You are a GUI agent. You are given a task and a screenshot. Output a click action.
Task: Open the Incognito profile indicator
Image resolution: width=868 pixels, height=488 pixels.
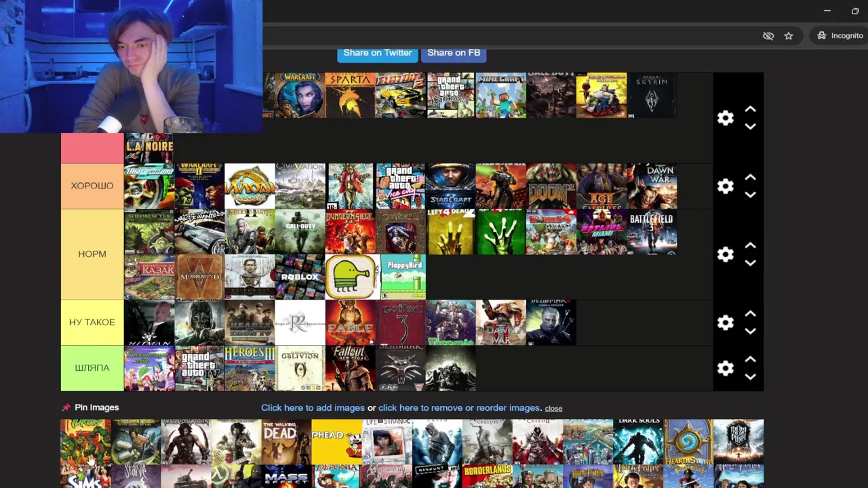[840, 36]
